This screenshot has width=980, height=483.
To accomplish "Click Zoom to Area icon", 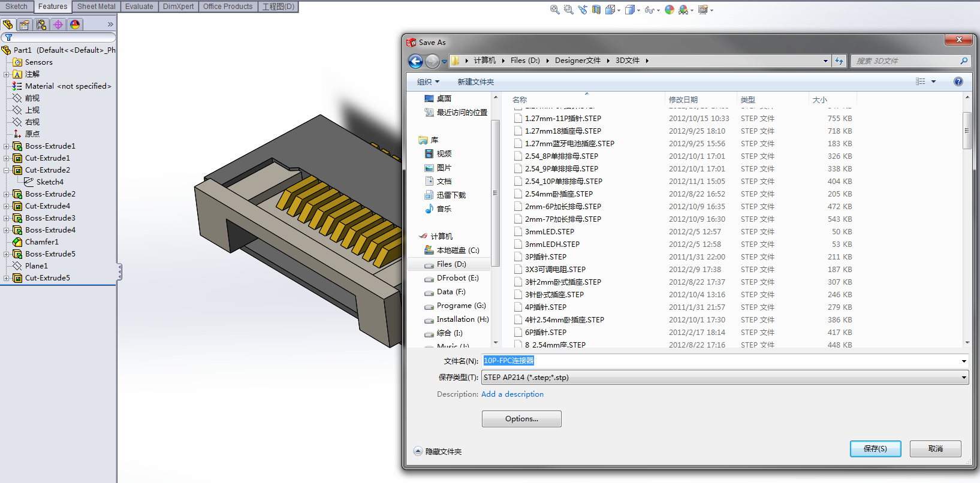I will tap(569, 10).
